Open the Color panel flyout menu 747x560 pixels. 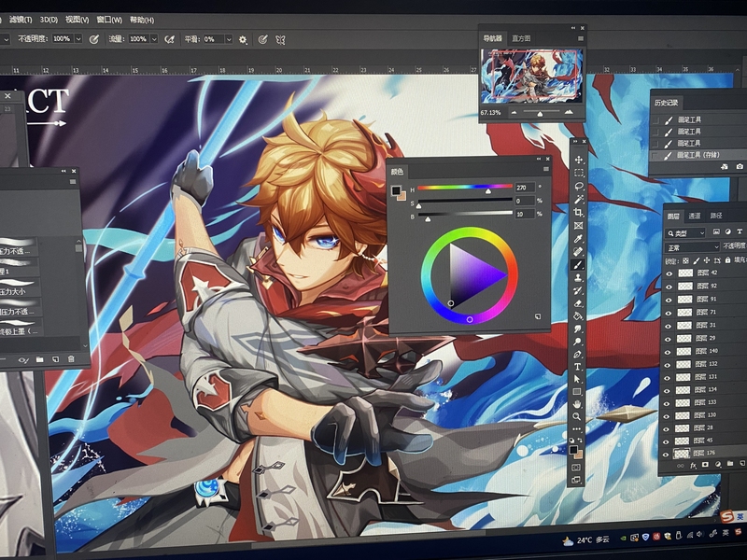(546, 170)
